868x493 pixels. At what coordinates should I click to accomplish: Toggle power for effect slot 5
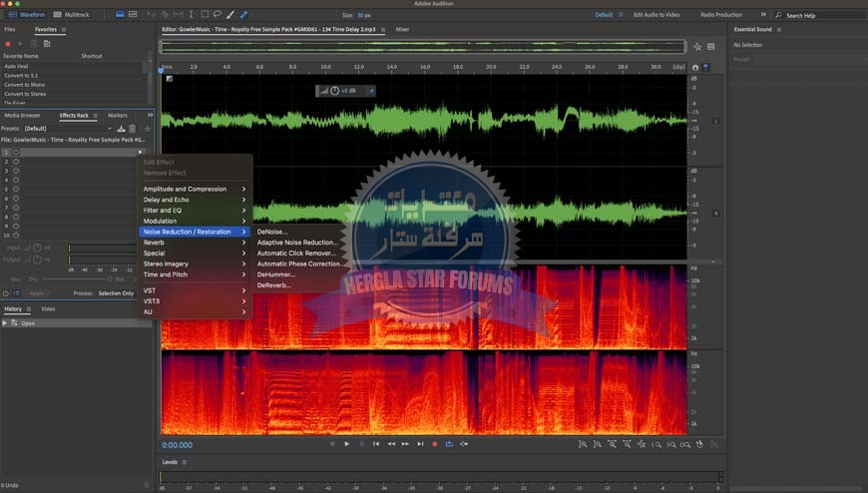tap(17, 190)
